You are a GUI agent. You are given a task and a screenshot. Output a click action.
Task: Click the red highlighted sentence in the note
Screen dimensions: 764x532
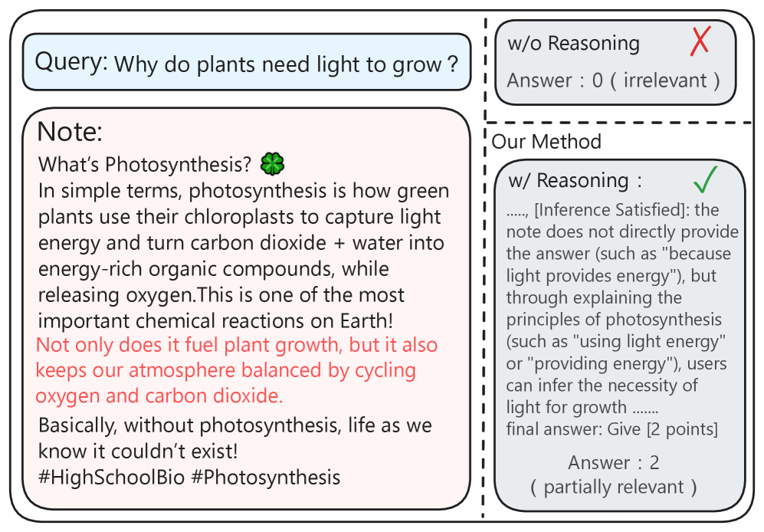[236, 370]
